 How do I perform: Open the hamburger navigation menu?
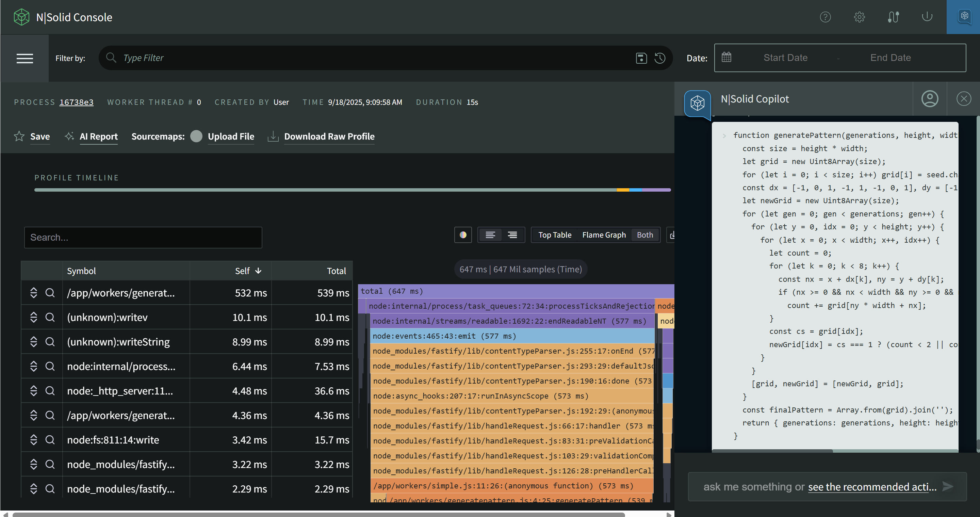(x=25, y=58)
